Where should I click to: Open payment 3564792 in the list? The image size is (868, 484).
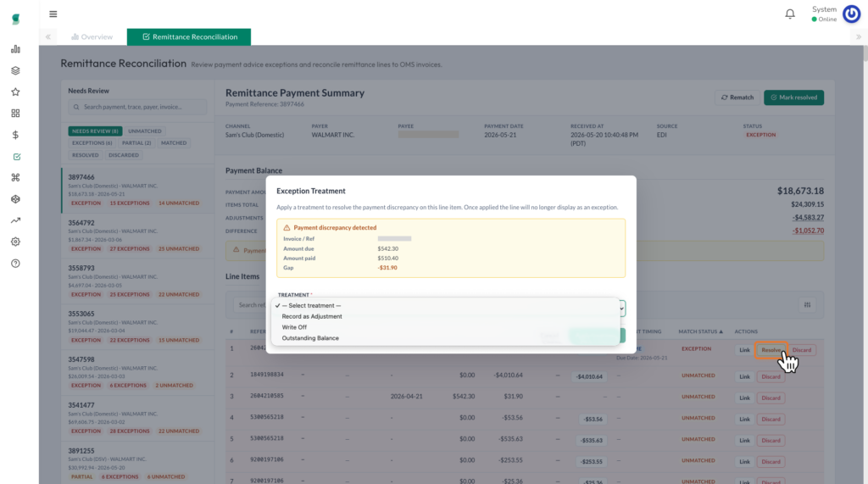pos(137,236)
